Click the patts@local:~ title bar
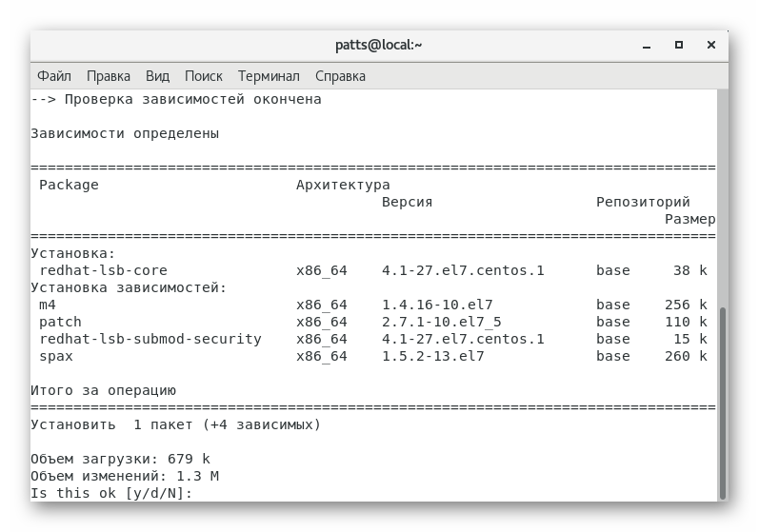The height and width of the screenshot is (532, 759). click(378, 45)
